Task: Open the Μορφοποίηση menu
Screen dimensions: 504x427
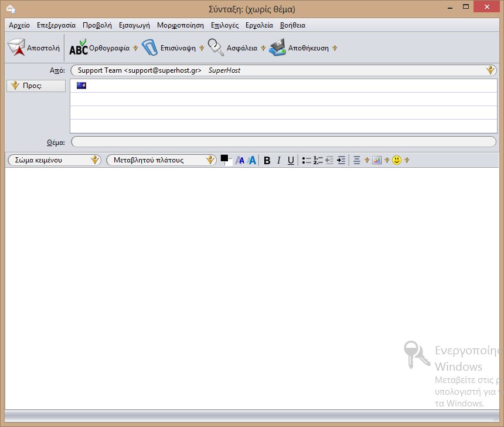Action: pos(181,25)
